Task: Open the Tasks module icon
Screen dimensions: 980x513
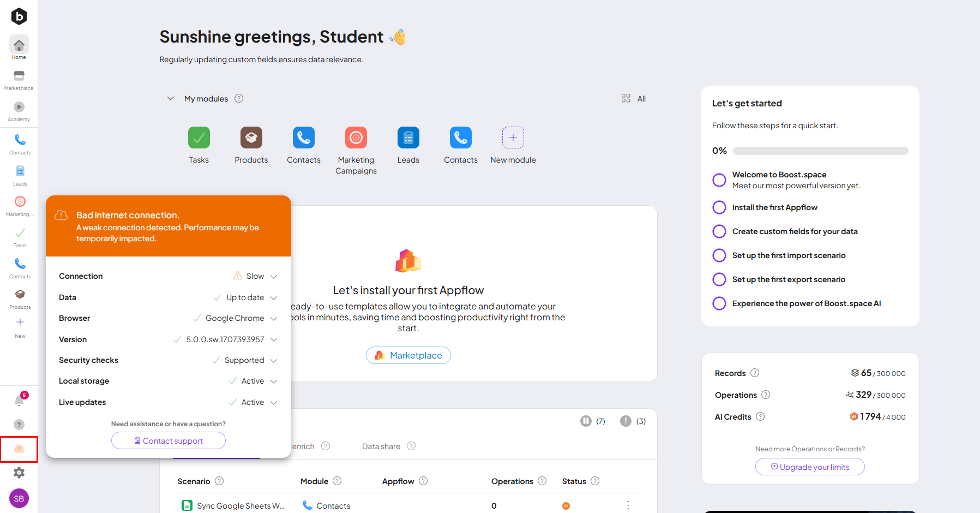Action: pos(199,138)
